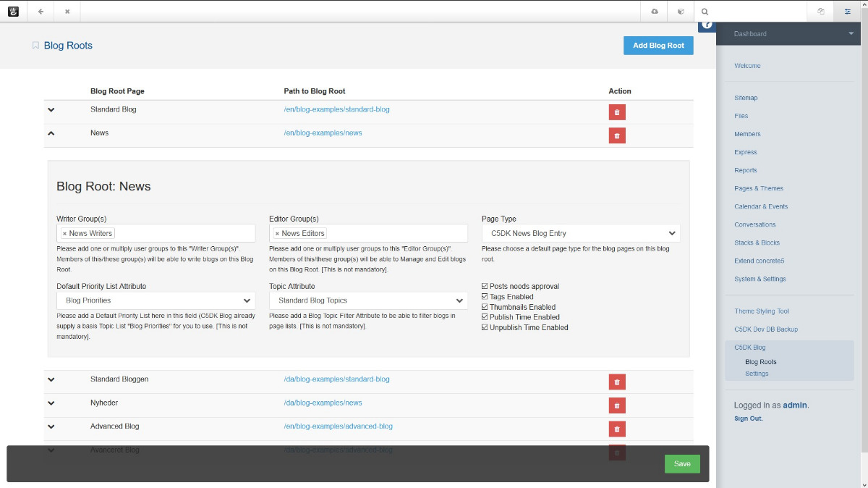Click the help question mark icon

tap(707, 25)
